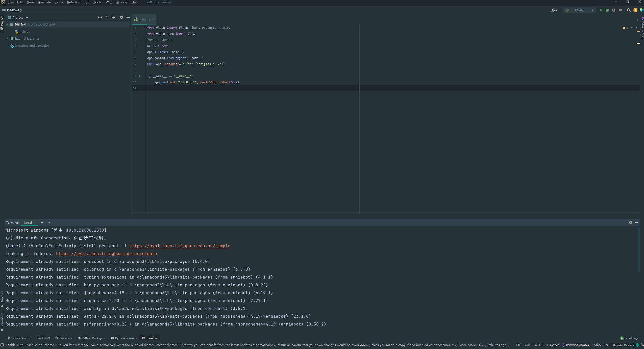Viewport: 644px width, 349px height.
Task: Open the Tabnine Chat side panel
Action: [642, 28]
